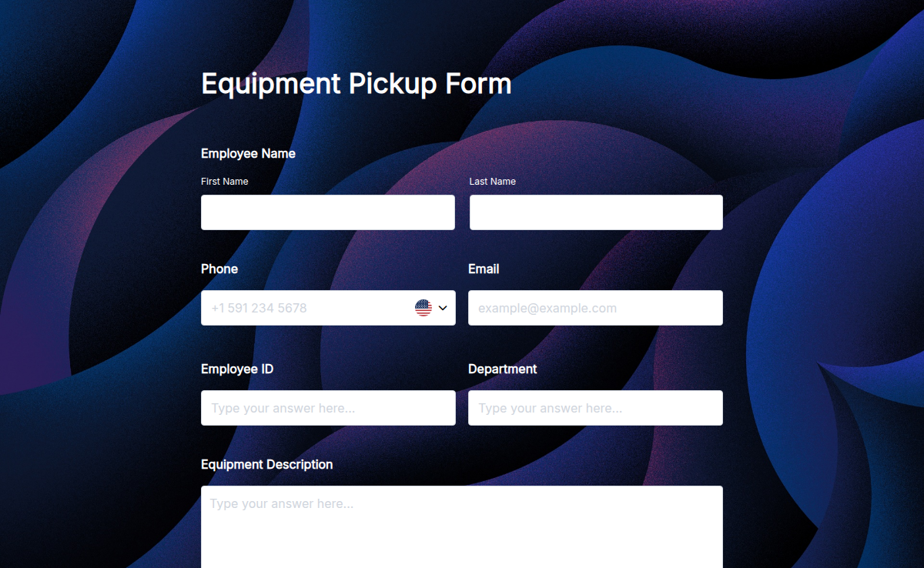
Task: Focus the Employee ID field
Action: [x=327, y=407]
